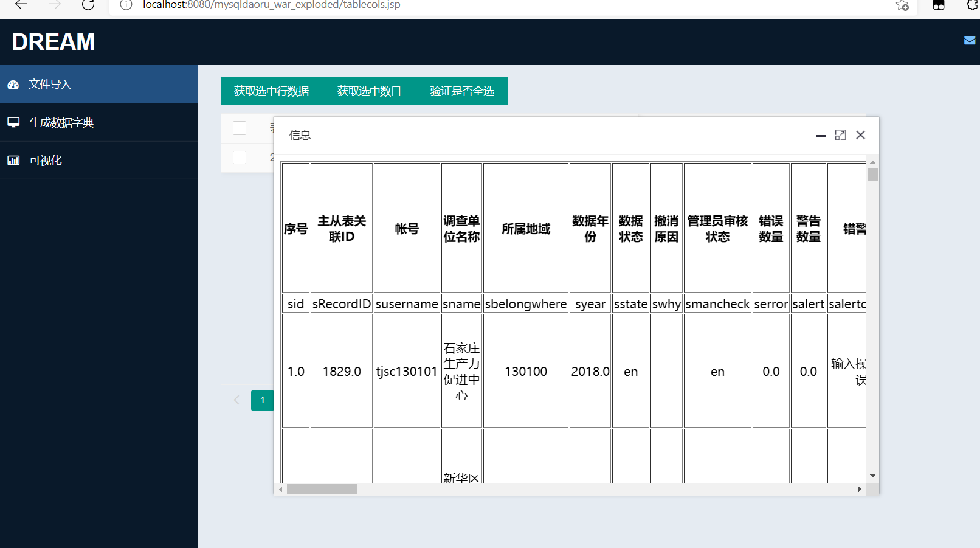Open 文件导入 in the sidebar

pos(98,85)
